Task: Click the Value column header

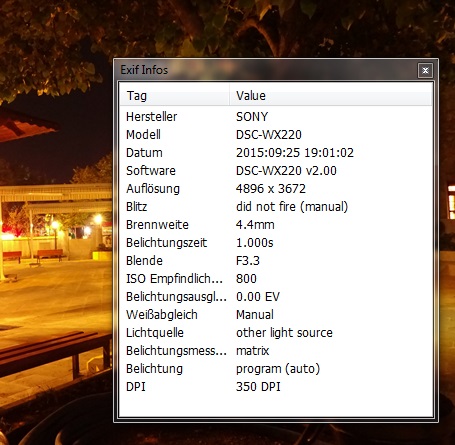Action: [330, 96]
